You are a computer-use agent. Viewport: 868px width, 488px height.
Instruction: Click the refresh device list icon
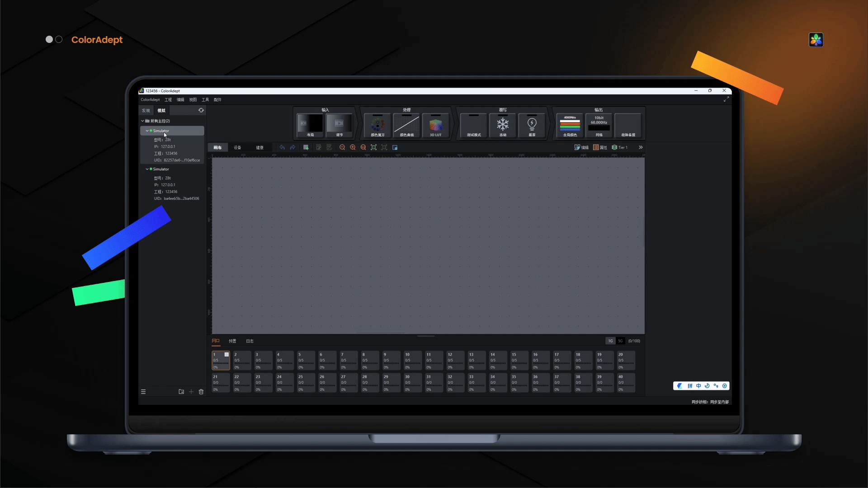click(201, 110)
